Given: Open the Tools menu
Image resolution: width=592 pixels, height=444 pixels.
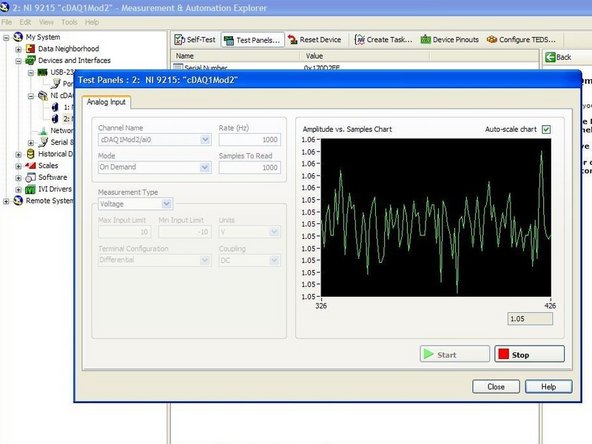Looking at the screenshot, I should pos(69,22).
